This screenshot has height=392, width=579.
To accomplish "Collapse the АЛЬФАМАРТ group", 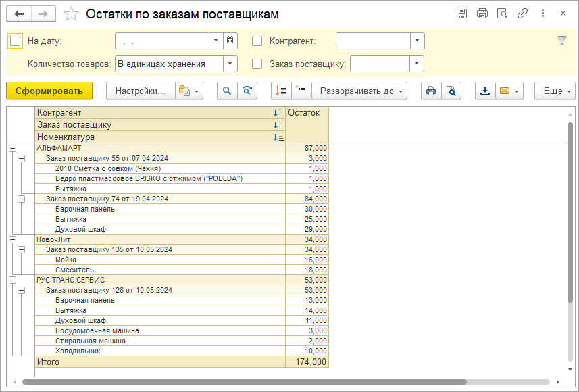I will [11, 148].
